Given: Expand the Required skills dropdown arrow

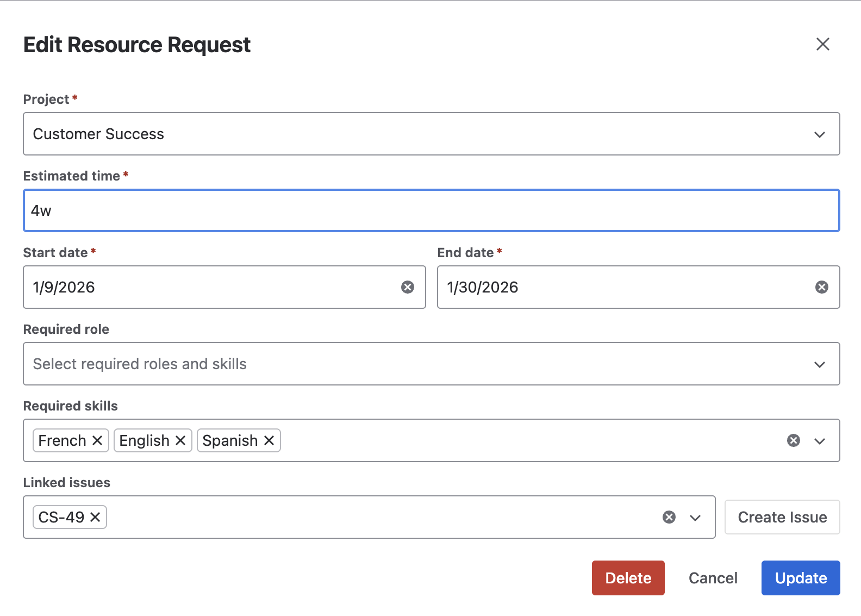Looking at the screenshot, I should tap(820, 441).
